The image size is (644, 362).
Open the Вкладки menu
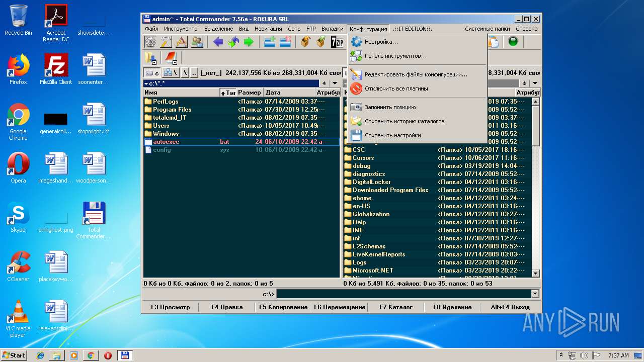coord(333,29)
